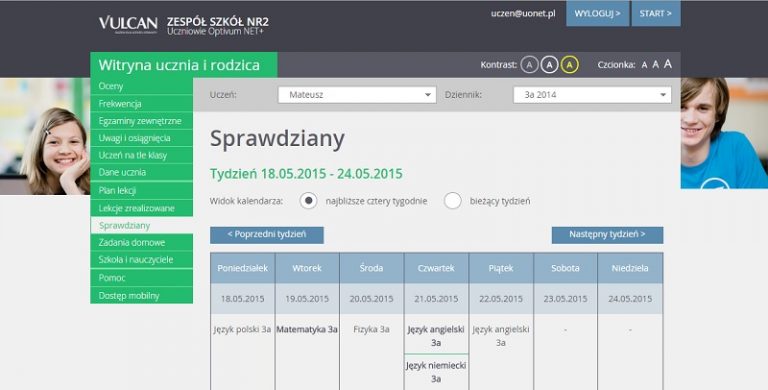The width and height of the screenshot is (768, 390).
Task: Select the black-and-white contrast icon
Action: 549,65
